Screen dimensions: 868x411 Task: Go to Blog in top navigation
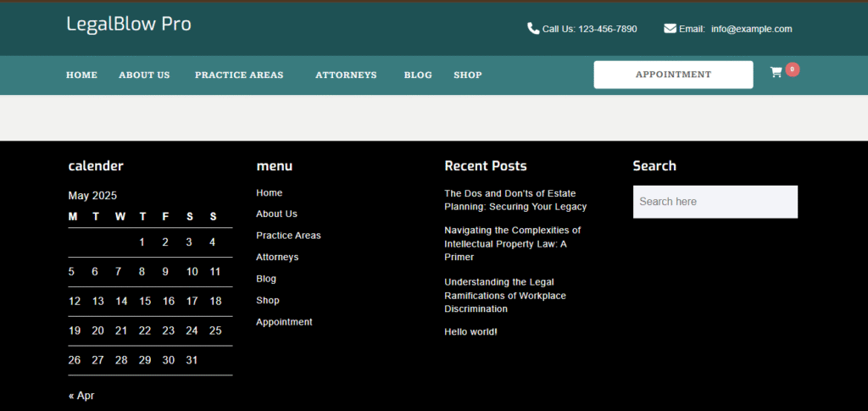click(418, 75)
